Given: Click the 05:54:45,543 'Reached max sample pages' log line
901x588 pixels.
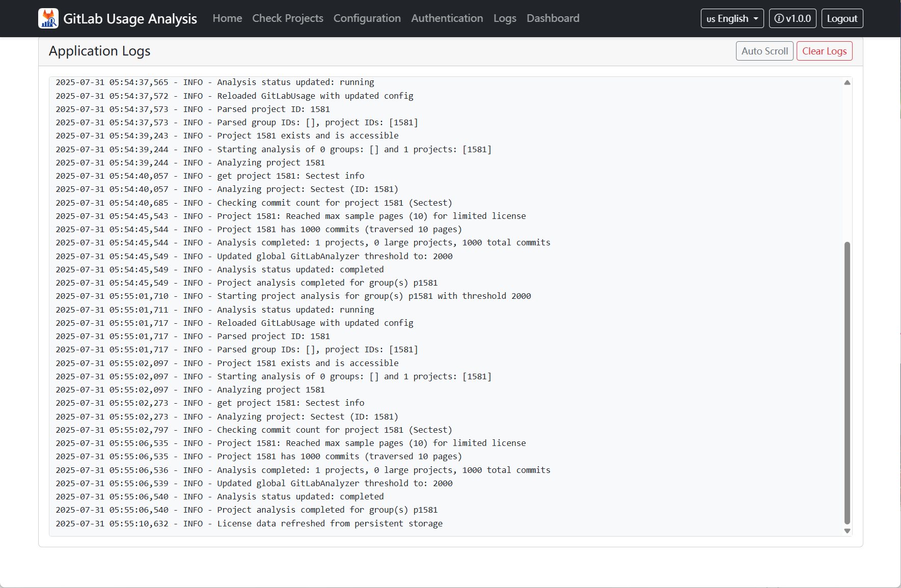Looking at the screenshot, I should (291, 216).
